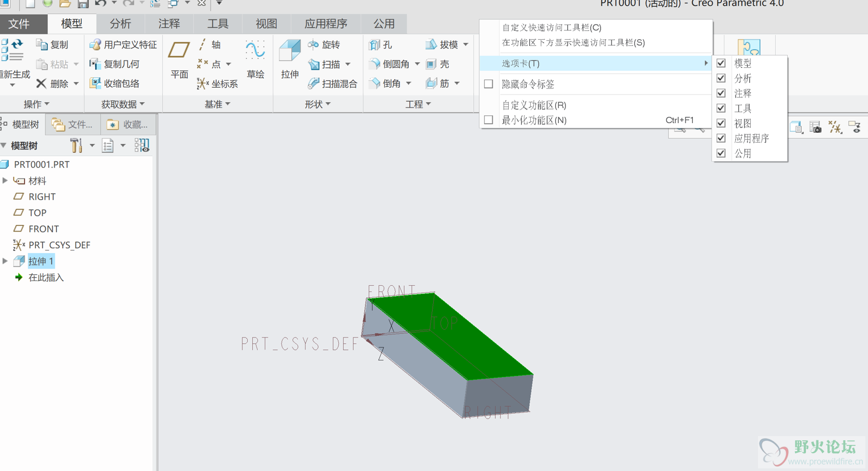Uncheck the 公用 tab checkbox
Screen dimensions: 868x471
click(721, 153)
